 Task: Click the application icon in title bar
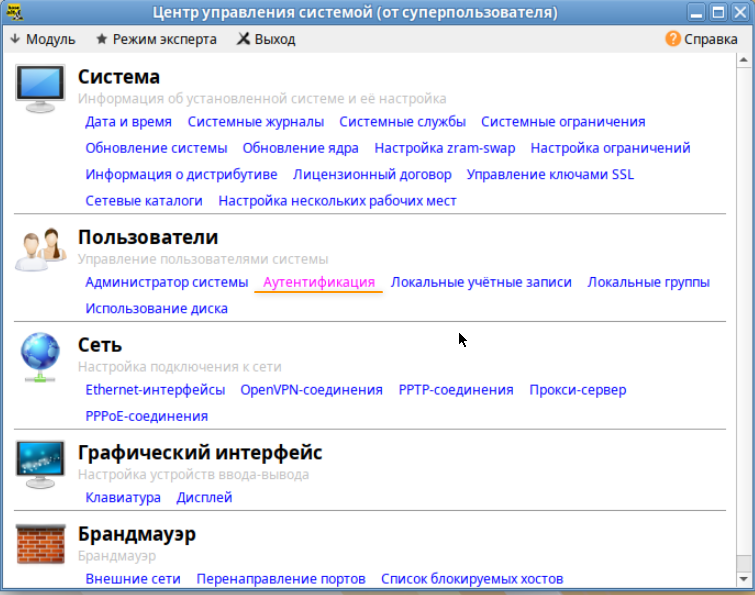tap(15, 12)
